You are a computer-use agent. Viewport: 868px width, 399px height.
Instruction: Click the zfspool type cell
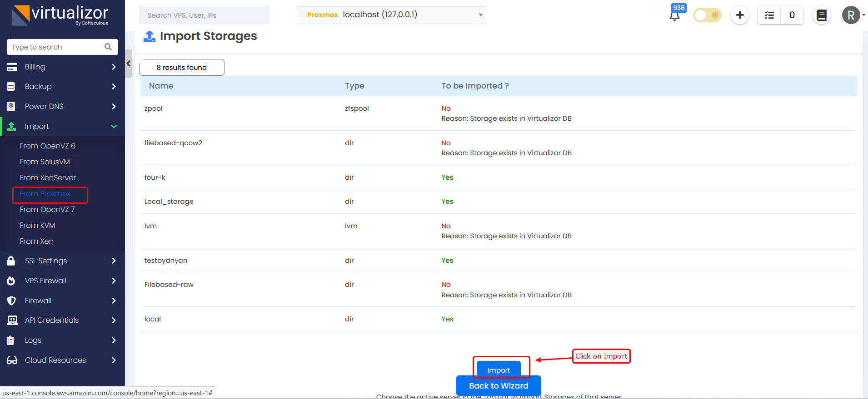[x=357, y=108]
